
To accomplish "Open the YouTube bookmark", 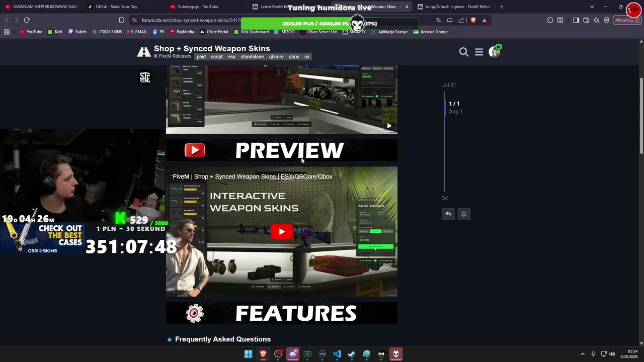I will click(31, 32).
